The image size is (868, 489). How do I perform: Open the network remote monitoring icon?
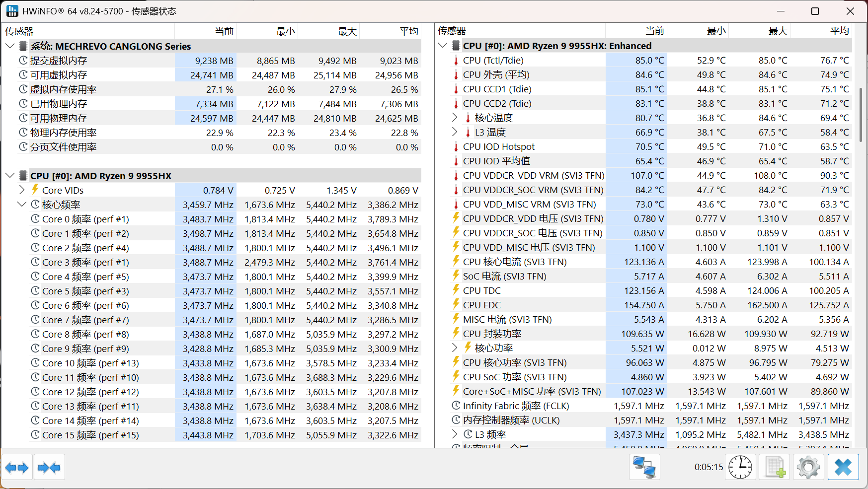(x=644, y=467)
